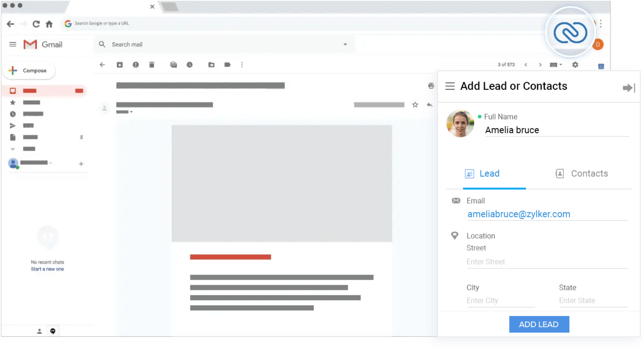Snooze the email with clock icon
644x349 pixels.
[189, 65]
